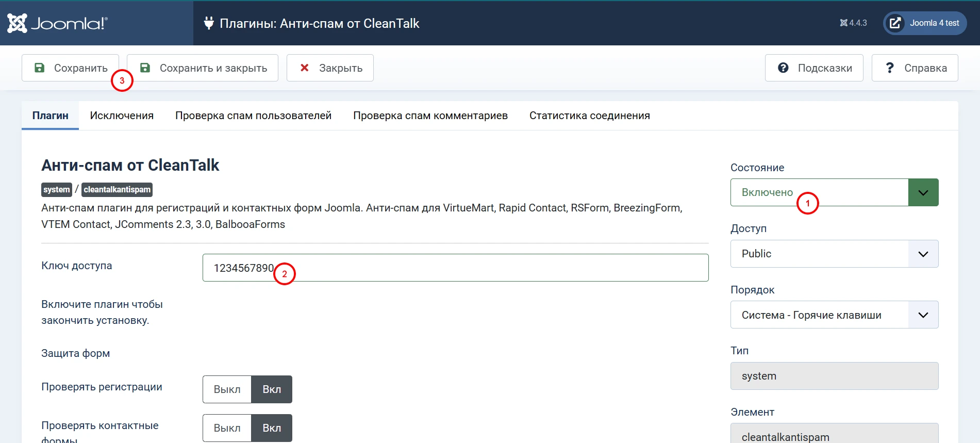
Task: Click the Анти-спам от CleanTalk heading
Action: (130, 165)
